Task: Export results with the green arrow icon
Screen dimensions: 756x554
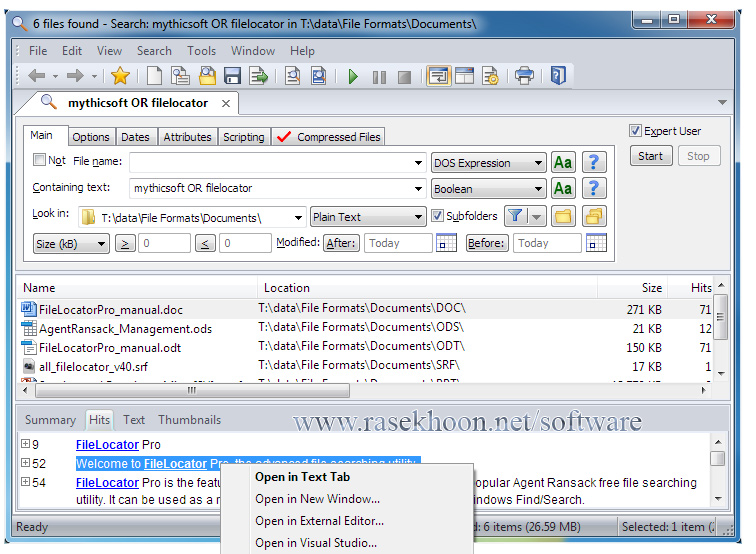Action: coord(258,76)
